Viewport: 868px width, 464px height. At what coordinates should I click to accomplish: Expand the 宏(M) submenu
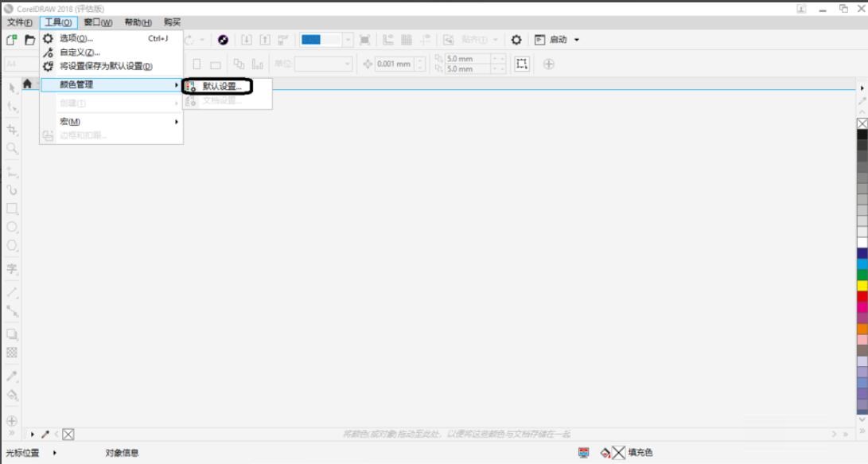(111, 122)
